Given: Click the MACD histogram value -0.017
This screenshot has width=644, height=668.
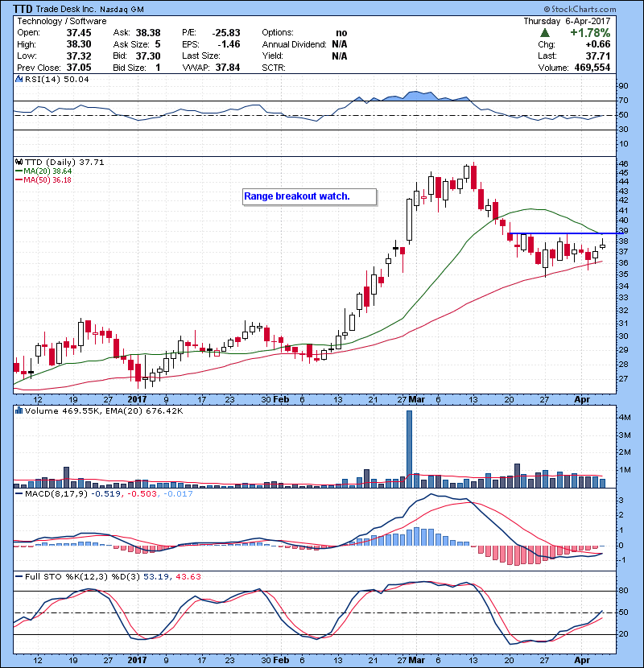Looking at the screenshot, I should tap(178, 494).
